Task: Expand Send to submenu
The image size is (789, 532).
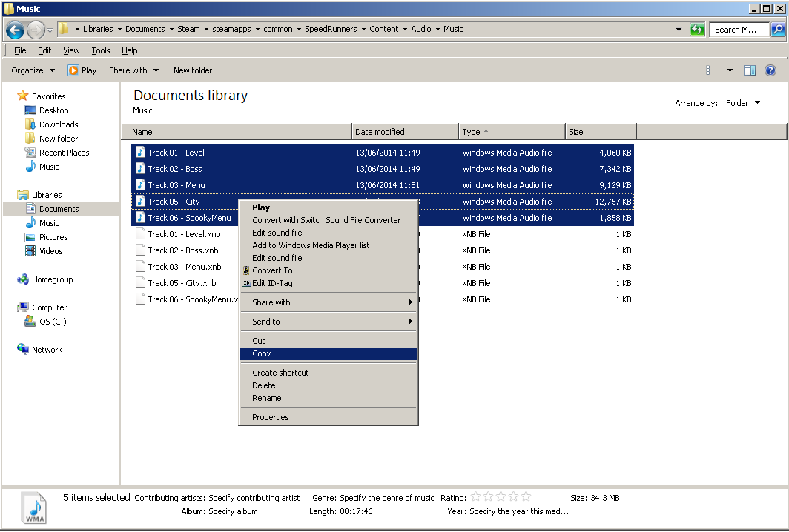Action: tap(328, 322)
